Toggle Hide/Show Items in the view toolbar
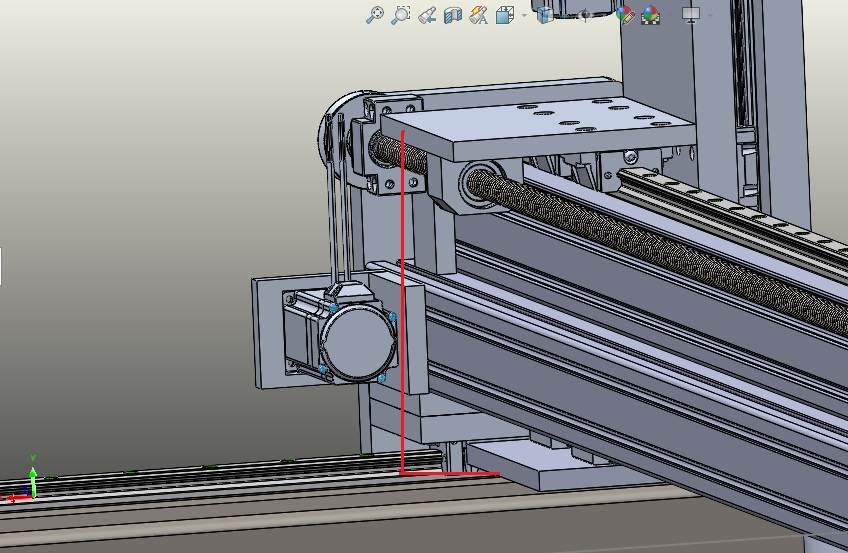848x553 pixels. pyautogui.click(x=584, y=13)
